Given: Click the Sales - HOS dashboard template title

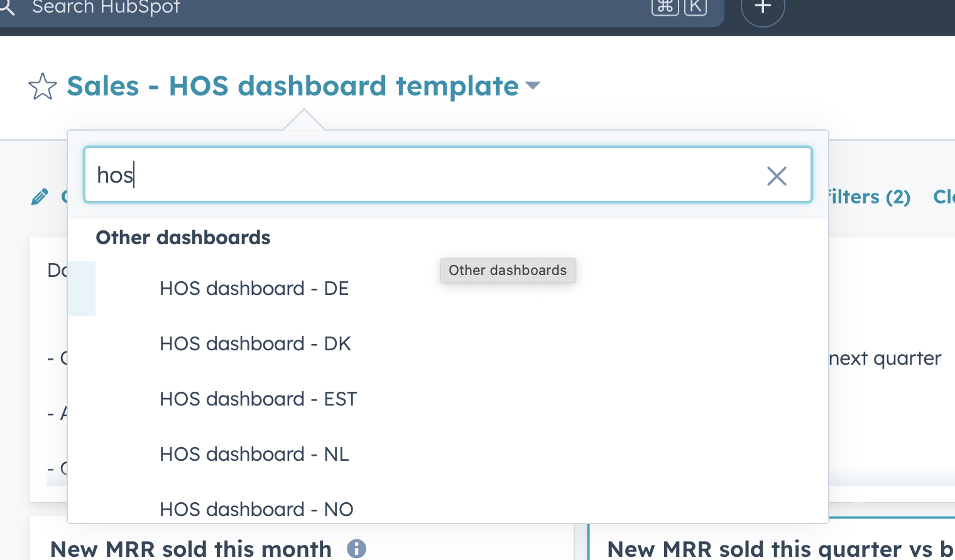Looking at the screenshot, I should (293, 86).
